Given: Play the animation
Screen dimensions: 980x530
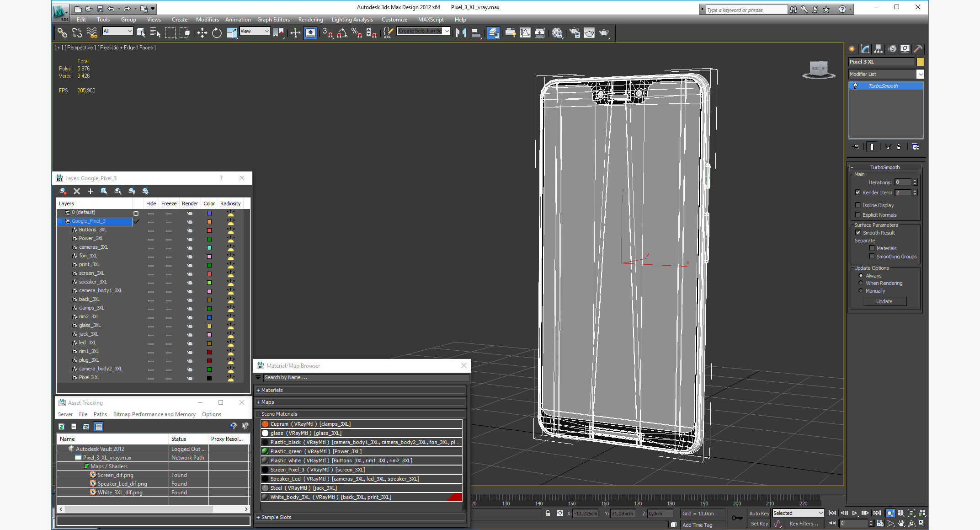Looking at the screenshot, I should point(854,514).
